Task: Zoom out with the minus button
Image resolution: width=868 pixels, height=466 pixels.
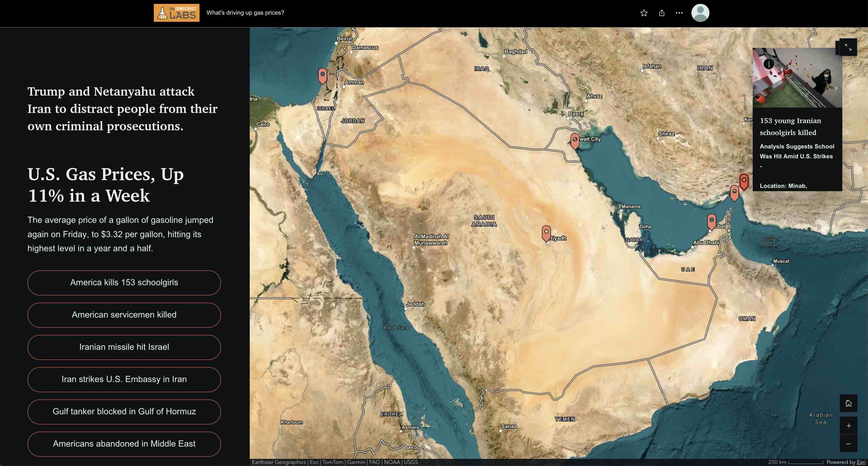Action: [848, 444]
